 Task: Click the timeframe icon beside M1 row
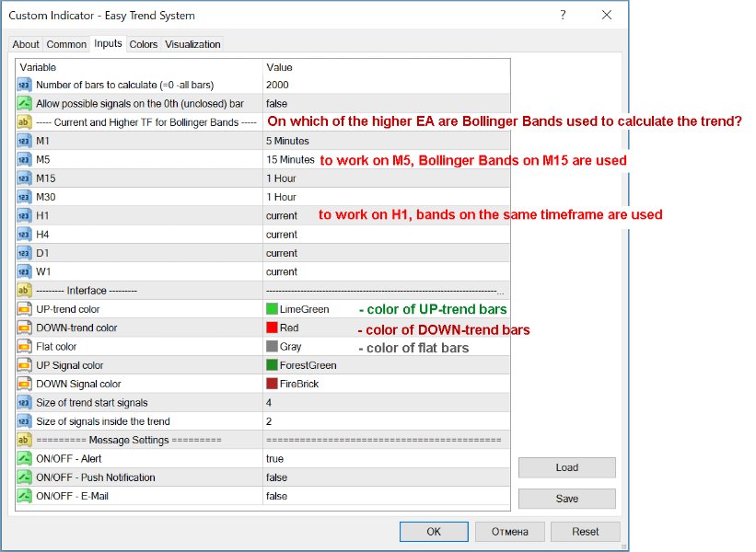point(26,141)
